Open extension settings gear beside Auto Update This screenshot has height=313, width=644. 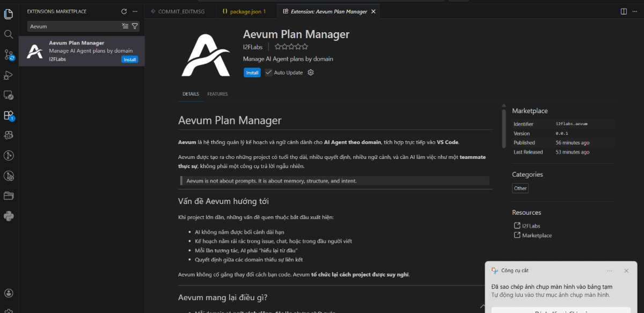click(310, 72)
